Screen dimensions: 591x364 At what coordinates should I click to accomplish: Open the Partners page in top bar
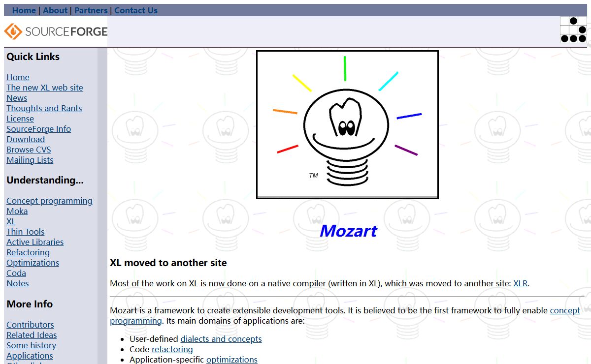coord(91,10)
